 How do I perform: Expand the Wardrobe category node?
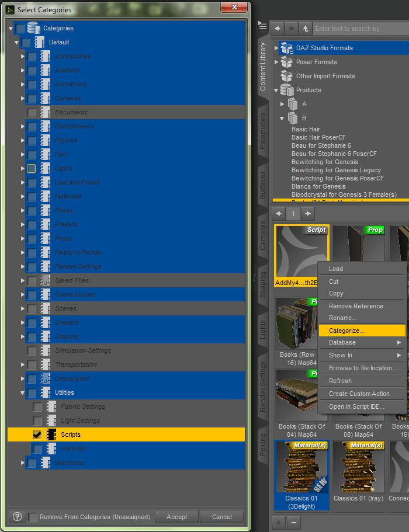tap(22, 463)
